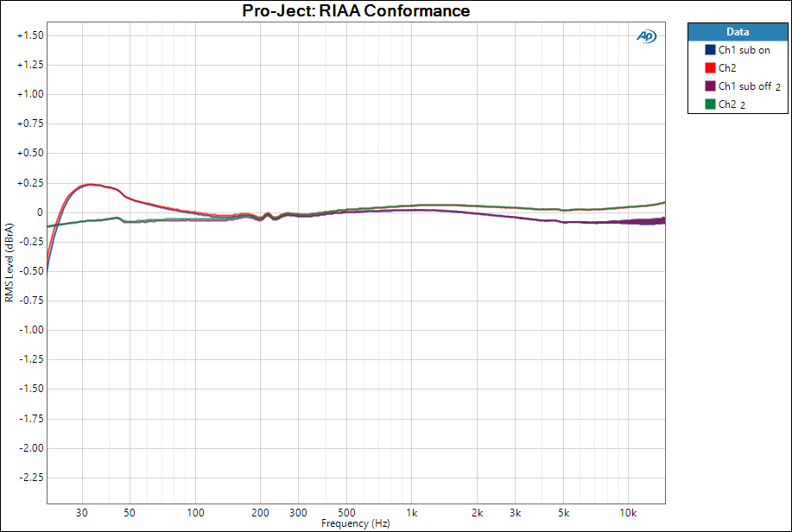792x532 pixels.
Task: Select the "Ch2 2" legend label
Action: pyautogui.click(x=732, y=104)
